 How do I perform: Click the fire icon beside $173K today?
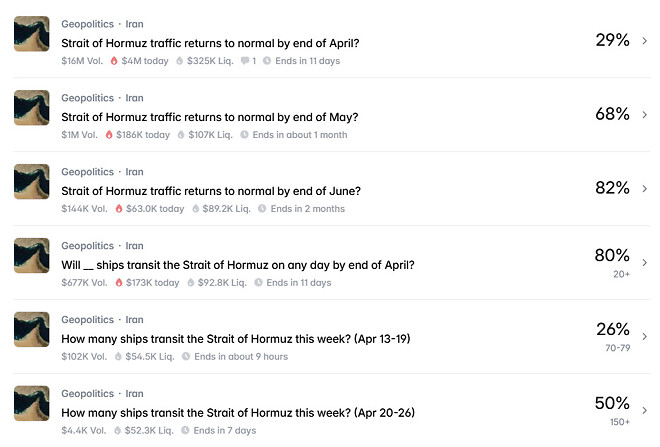[x=120, y=283]
